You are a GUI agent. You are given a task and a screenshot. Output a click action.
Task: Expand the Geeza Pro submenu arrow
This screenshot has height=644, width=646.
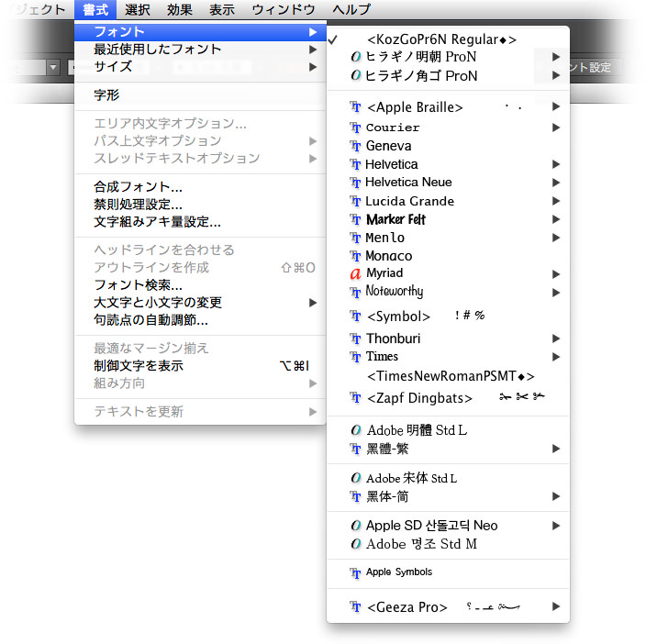[x=556, y=606]
